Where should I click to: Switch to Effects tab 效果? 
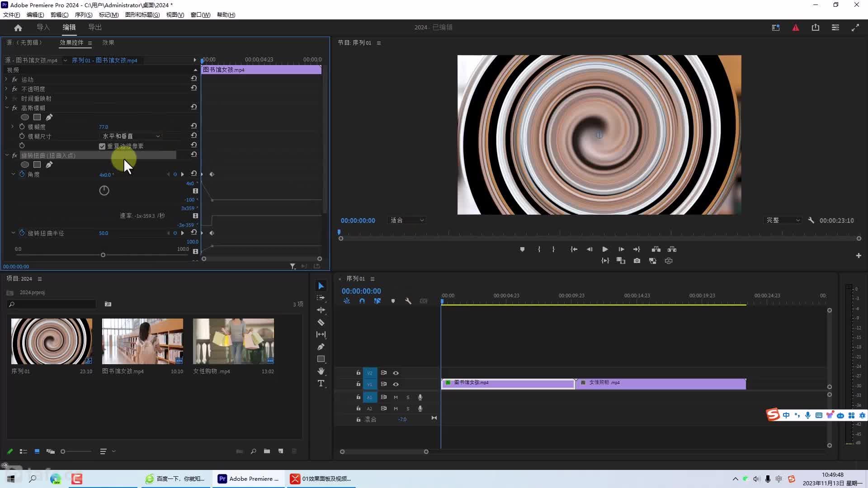tap(108, 42)
